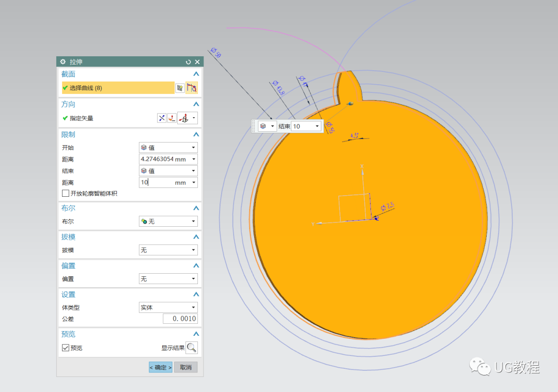558x392 pixels.
Task: Open the on-screen 结束 value dropdown arrow
Action: (317, 126)
